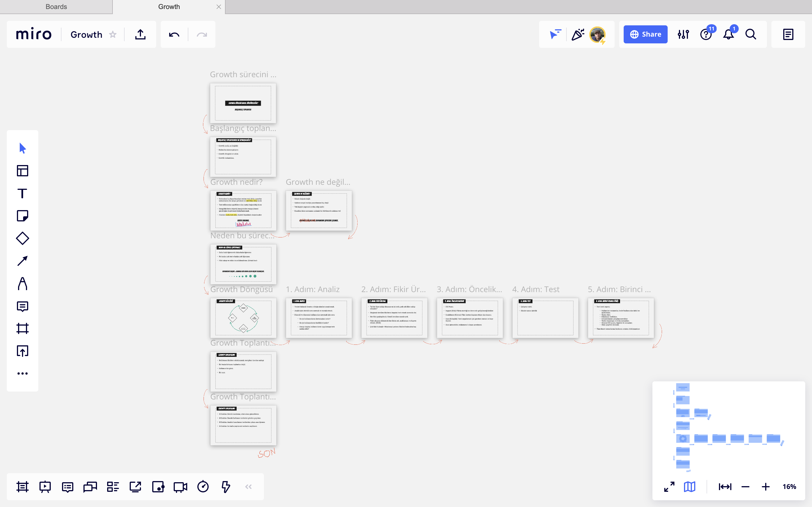Open the Upload tool
This screenshot has height=507, width=812.
pyautogui.click(x=23, y=351)
